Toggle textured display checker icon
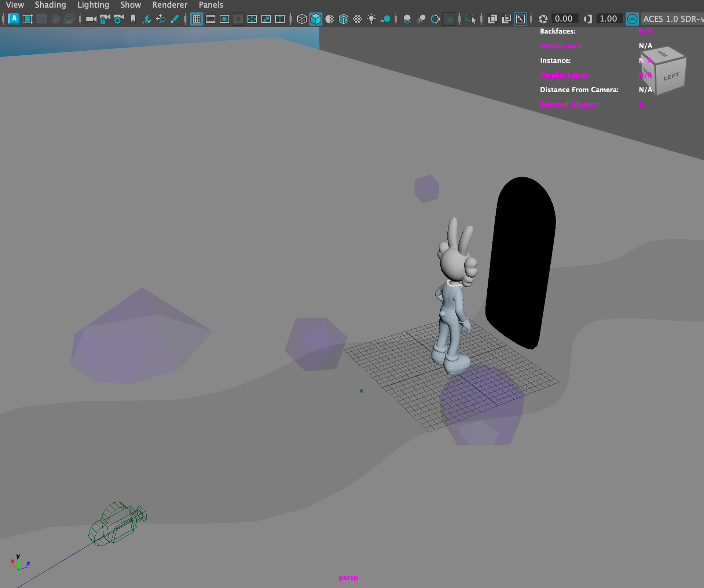704x588 pixels. click(357, 19)
